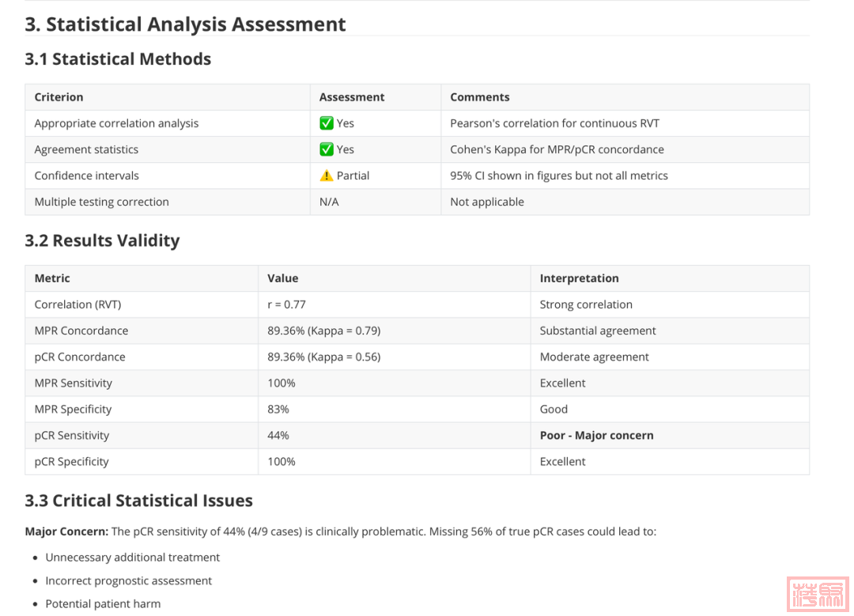
Task: Click the "Unnecessary additional treatment" bullet point
Action: click(132, 557)
